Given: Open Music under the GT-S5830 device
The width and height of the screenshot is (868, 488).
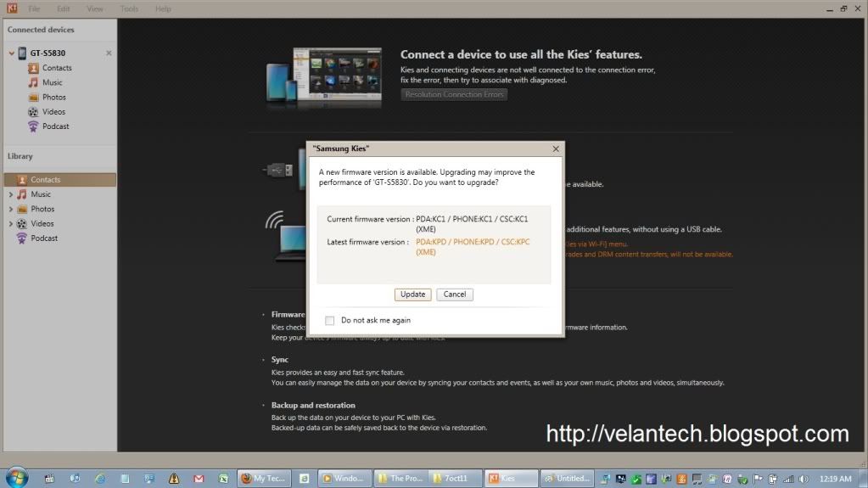Looking at the screenshot, I should tap(52, 82).
